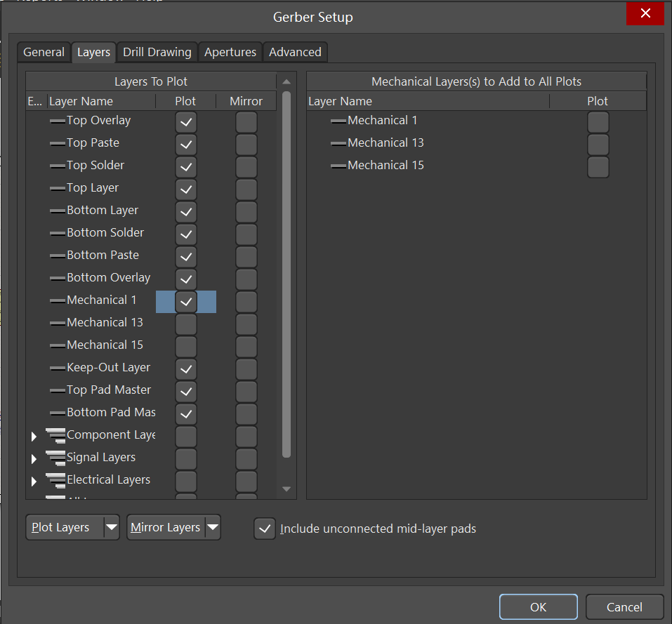Select Mechanical 13 in the right panel
The image size is (672, 624).
(386, 142)
